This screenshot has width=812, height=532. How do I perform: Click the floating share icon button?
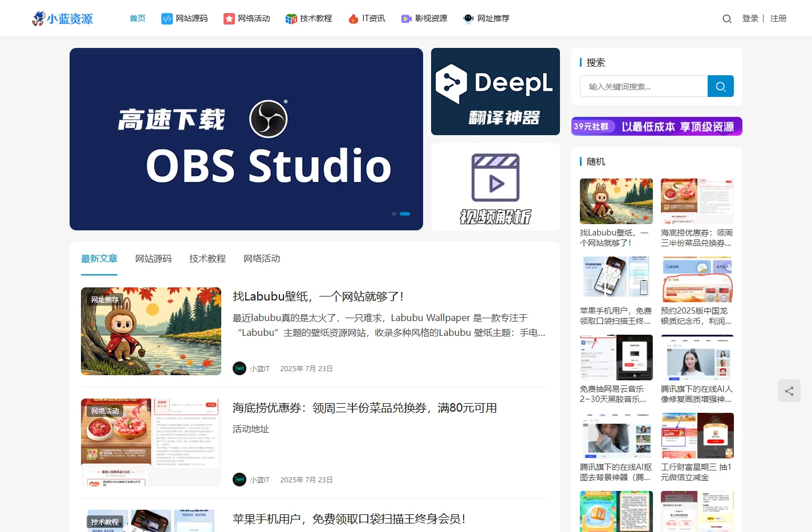[x=789, y=391]
